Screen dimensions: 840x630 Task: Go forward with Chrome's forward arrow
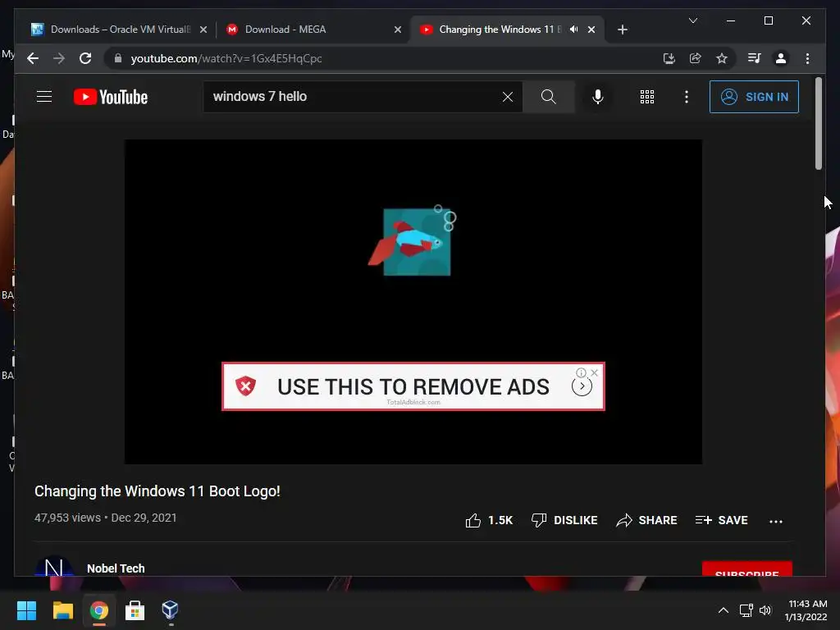(59, 58)
